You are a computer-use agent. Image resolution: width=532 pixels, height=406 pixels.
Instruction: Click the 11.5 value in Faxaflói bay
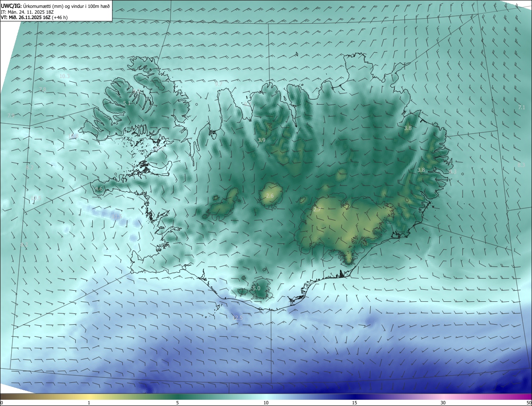point(117,217)
